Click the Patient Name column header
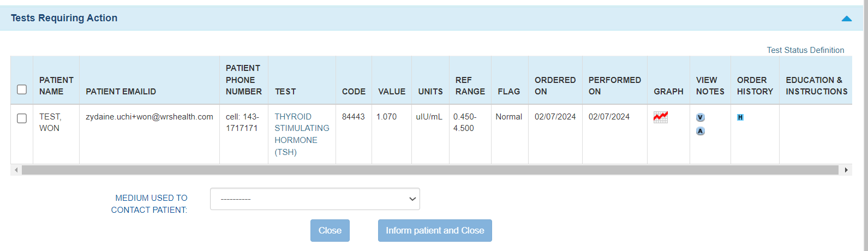Screen dimensions: 868x251 pos(56,86)
